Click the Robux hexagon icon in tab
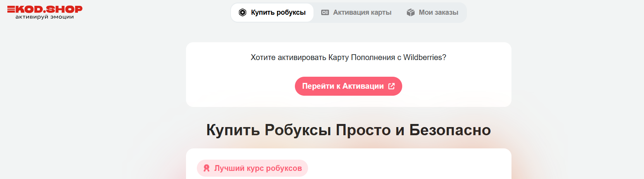This screenshot has height=179, width=644. (x=243, y=12)
